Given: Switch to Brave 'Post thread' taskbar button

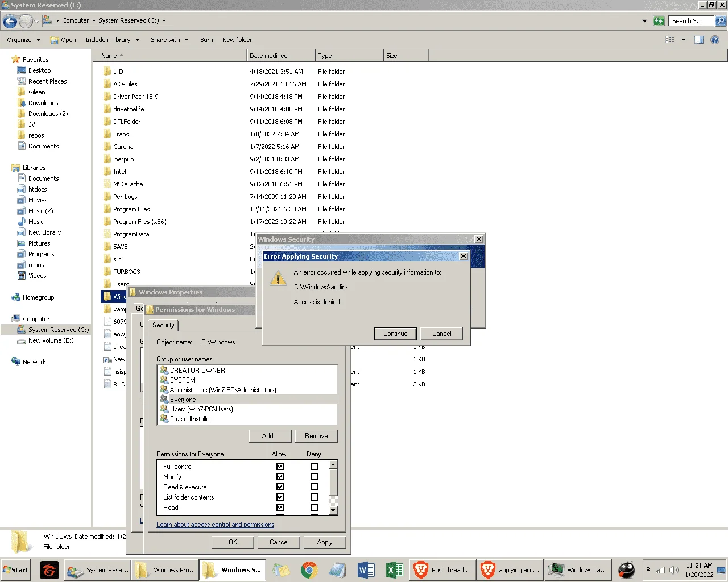Looking at the screenshot, I should point(443,570).
